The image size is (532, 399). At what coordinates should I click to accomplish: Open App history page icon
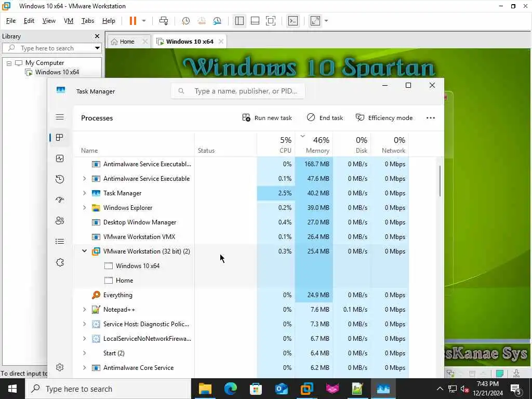60,179
